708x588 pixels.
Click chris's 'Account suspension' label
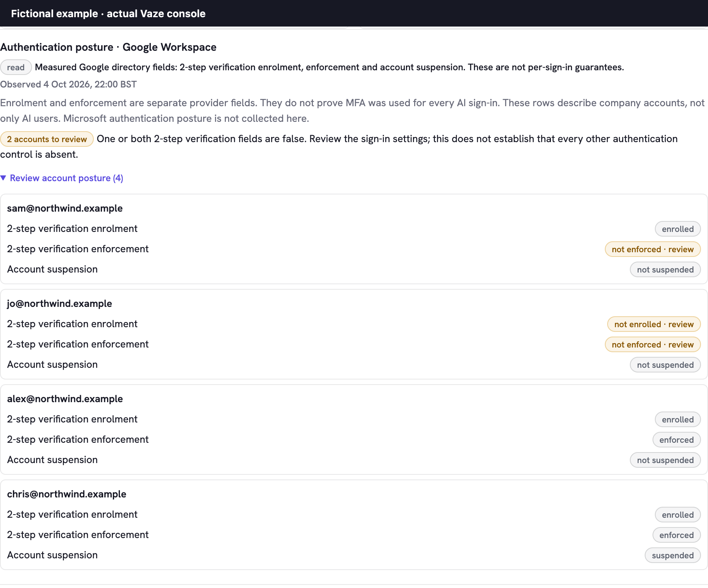coord(52,555)
